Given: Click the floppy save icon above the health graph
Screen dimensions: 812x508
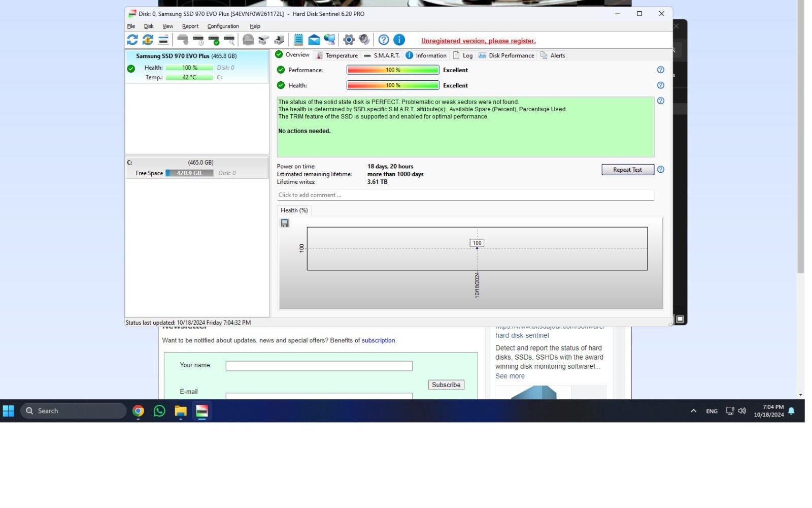Looking at the screenshot, I should tap(285, 224).
